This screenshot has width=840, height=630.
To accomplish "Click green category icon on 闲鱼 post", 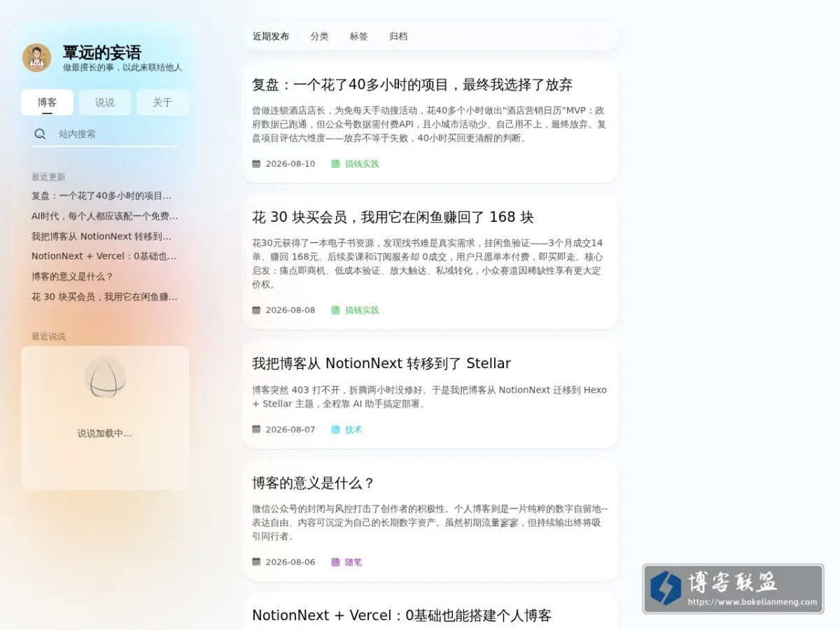I will point(335,310).
